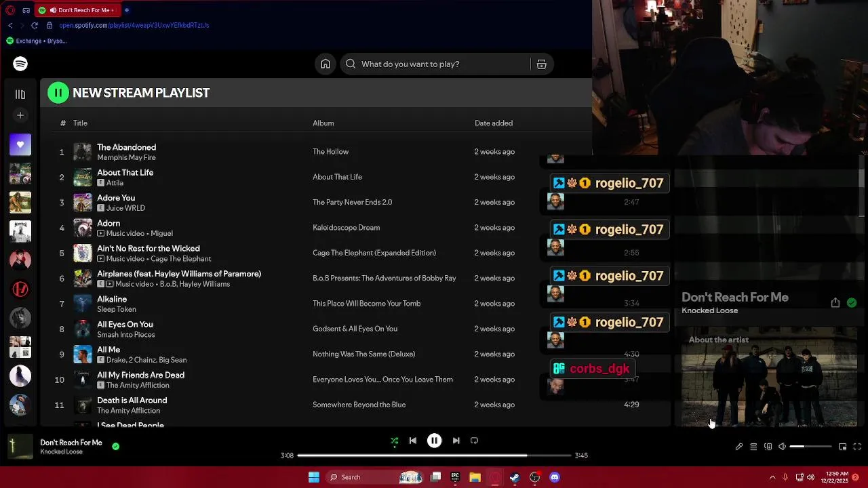Select track 'All Eyes On You'
This screenshot has width=868, height=488.
[125, 324]
